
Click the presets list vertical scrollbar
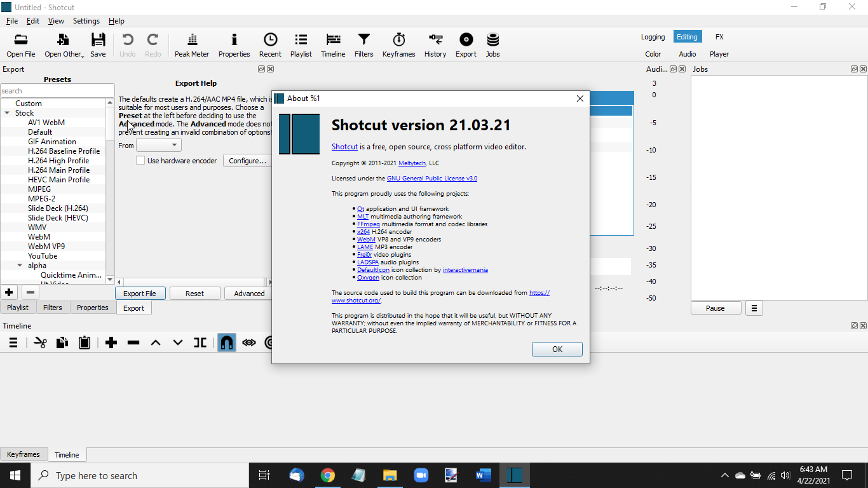[x=111, y=191]
